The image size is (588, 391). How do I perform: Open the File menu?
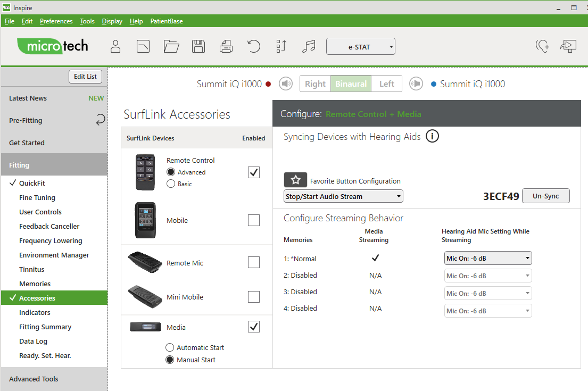point(10,21)
